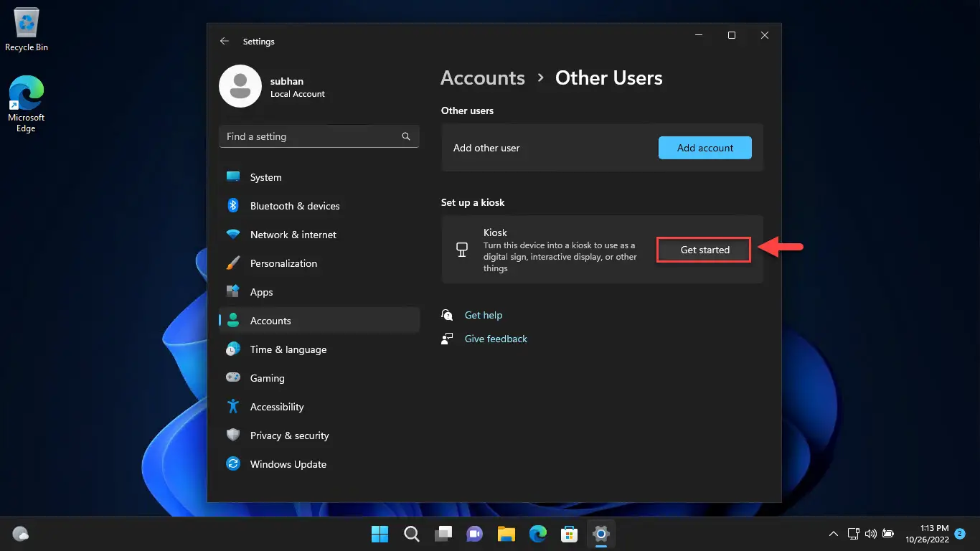
Task: Click the Kiosk display icon
Action: [x=462, y=250]
